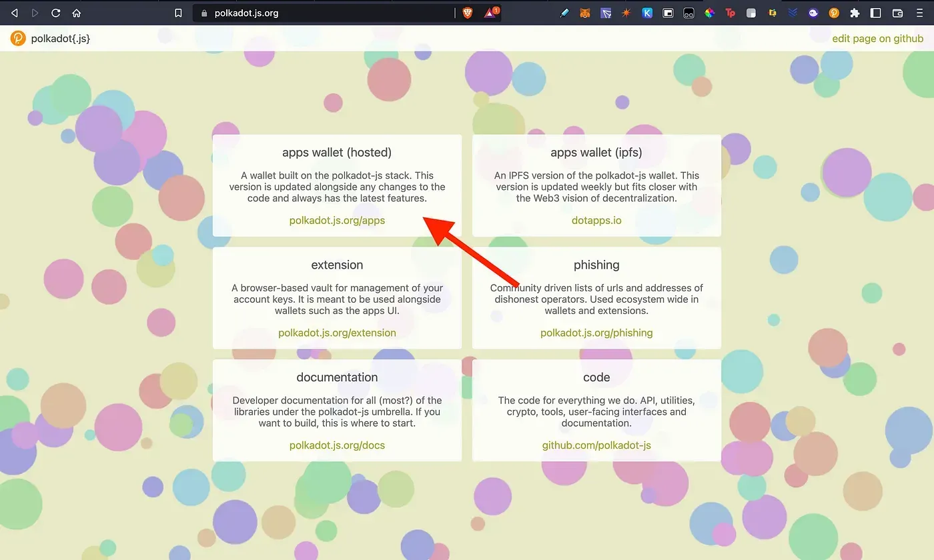Open the polkadot.js.org/extension link

click(337, 333)
